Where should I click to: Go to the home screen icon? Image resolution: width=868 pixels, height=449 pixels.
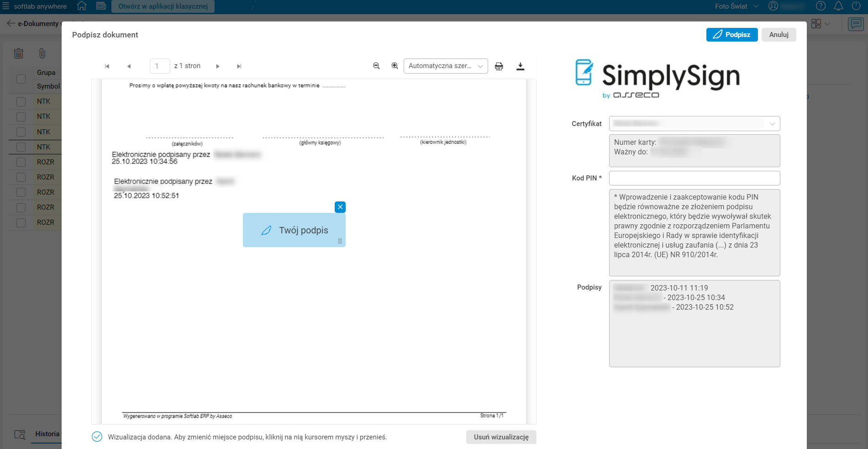[x=82, y=6]
